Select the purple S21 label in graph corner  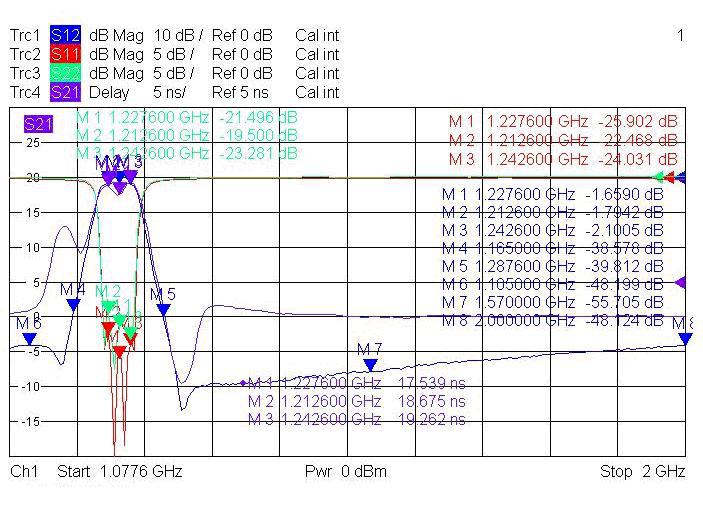38,124
